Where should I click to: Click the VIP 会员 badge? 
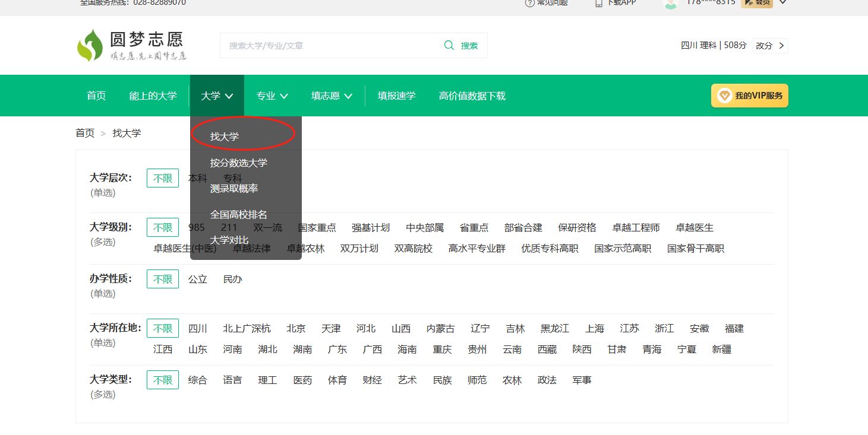[756, 3]
